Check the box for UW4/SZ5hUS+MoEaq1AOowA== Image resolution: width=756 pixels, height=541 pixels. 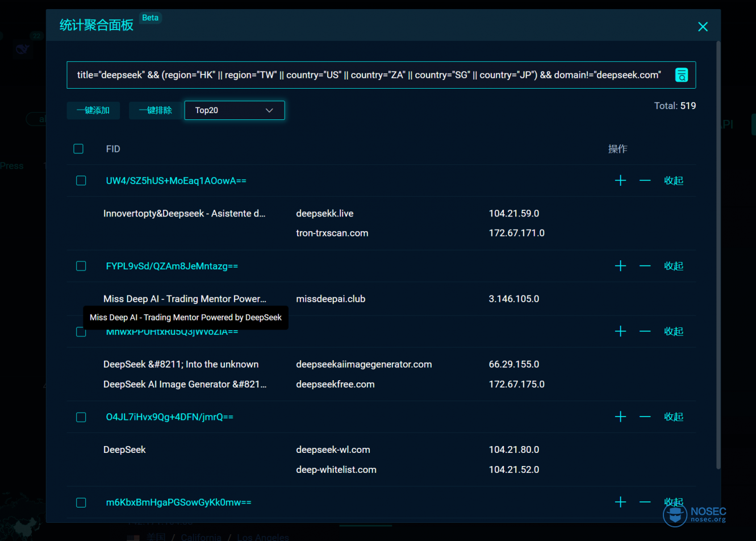click(81, 181)
